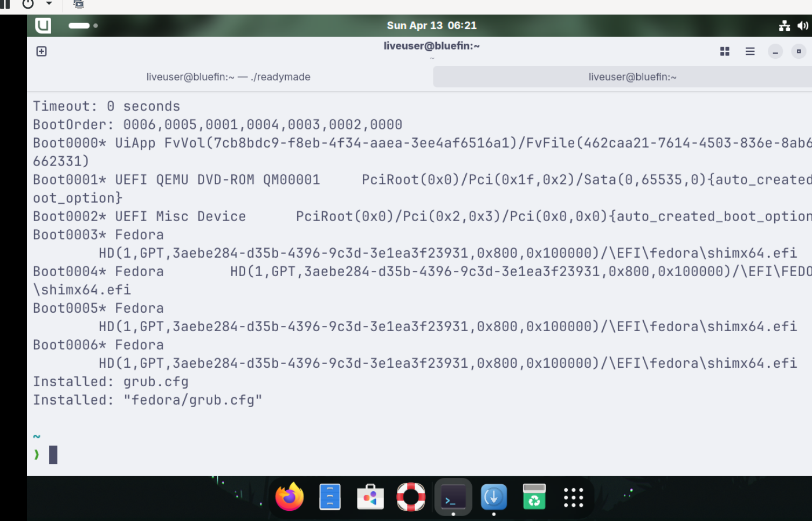Open the clock showing Sun Apr 13 06:21

pos(431,25)
